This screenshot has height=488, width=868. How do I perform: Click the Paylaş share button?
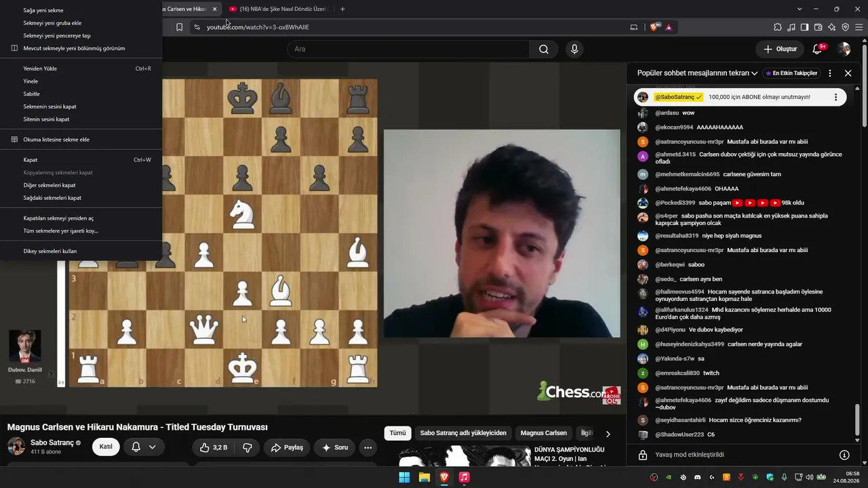pyautogui.click(x=287, y=447)
